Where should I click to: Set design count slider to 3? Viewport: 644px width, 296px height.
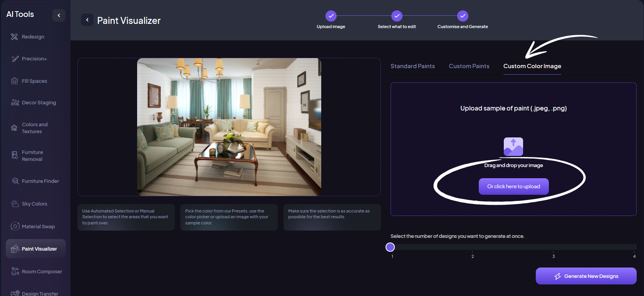tap(553, 247)
